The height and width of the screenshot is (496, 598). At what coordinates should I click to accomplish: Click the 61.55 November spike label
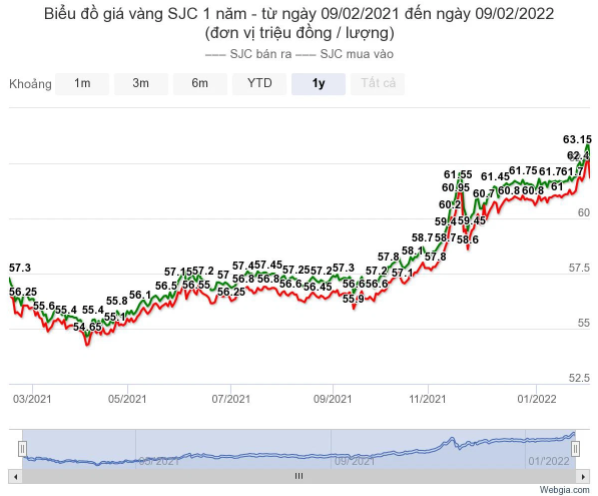coord(458,175)
